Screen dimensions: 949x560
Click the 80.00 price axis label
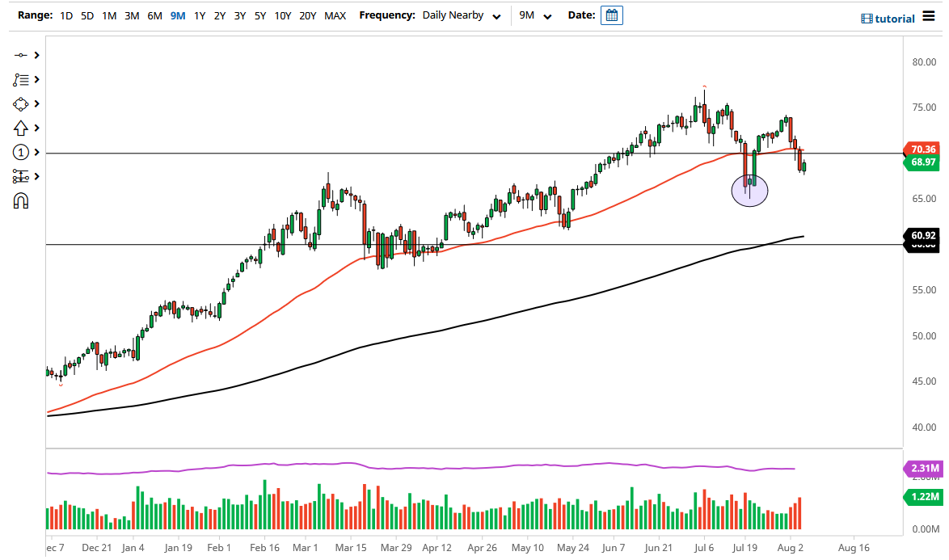[x=924, y=61]
